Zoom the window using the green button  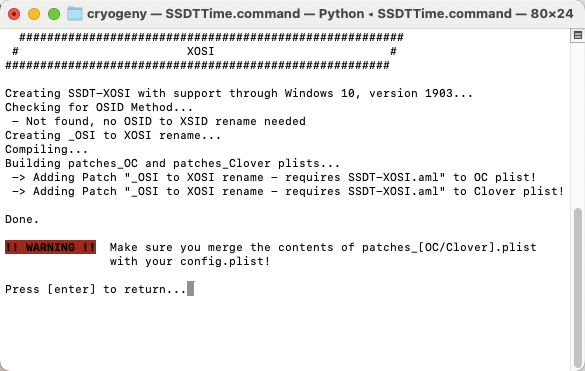click(54, 14)
